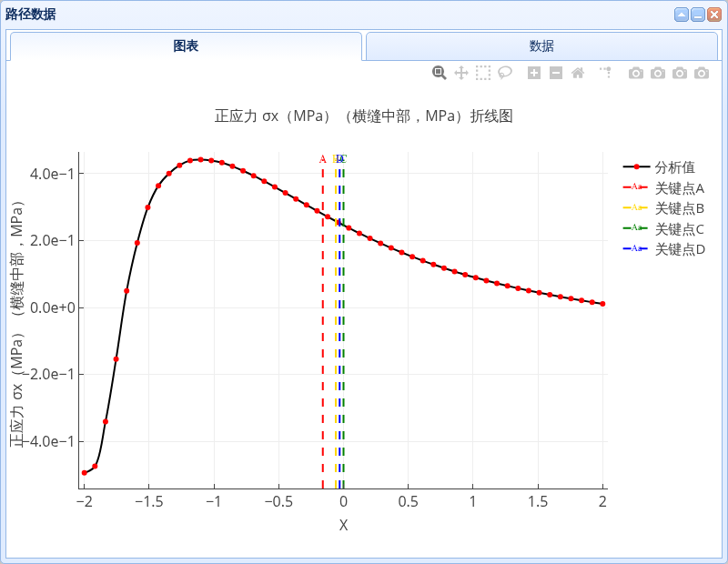The height and width of the screenshot is (564, 728).
Task: Toggle 关键点B legend entry
Action: 664,208
